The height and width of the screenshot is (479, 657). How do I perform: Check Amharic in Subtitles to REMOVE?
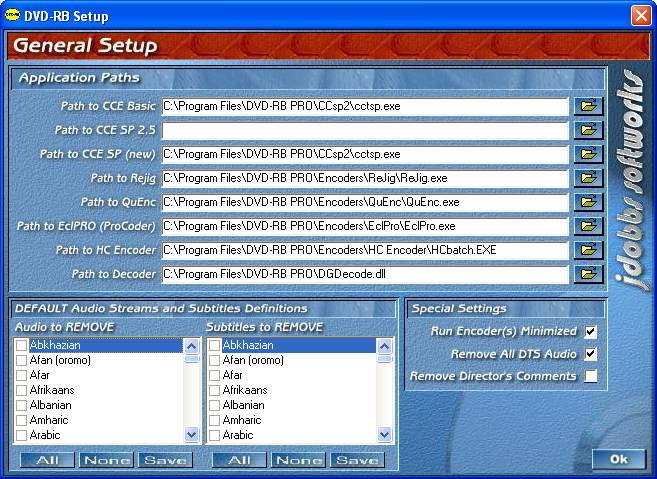tap(215, 420)
